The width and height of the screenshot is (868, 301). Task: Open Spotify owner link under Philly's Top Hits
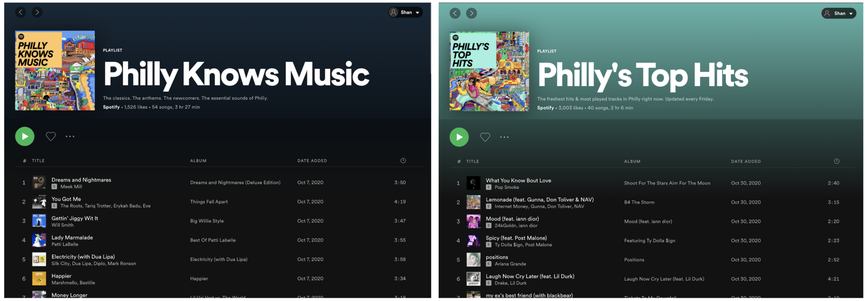tap(545, 108)
